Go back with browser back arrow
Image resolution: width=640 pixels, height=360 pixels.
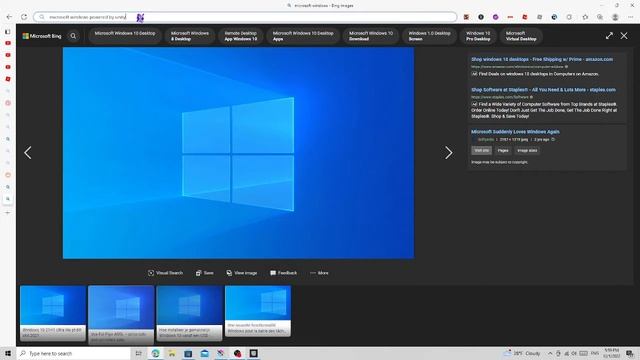coord(9,17)
